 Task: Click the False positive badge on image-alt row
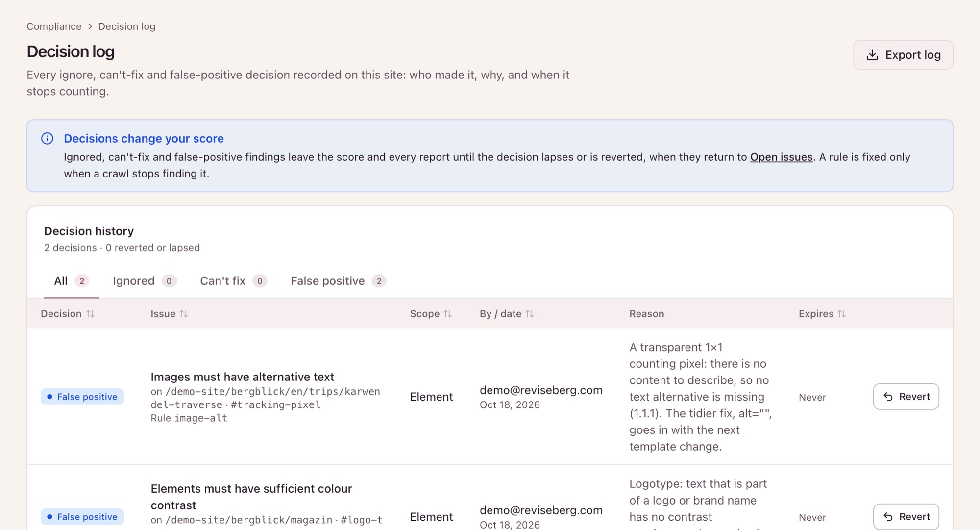82,397
